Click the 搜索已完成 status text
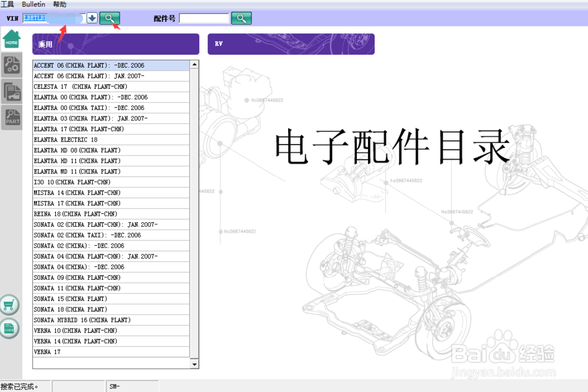Screen dimensions: 588x392 pyautogui.click(x=19, y=386)
